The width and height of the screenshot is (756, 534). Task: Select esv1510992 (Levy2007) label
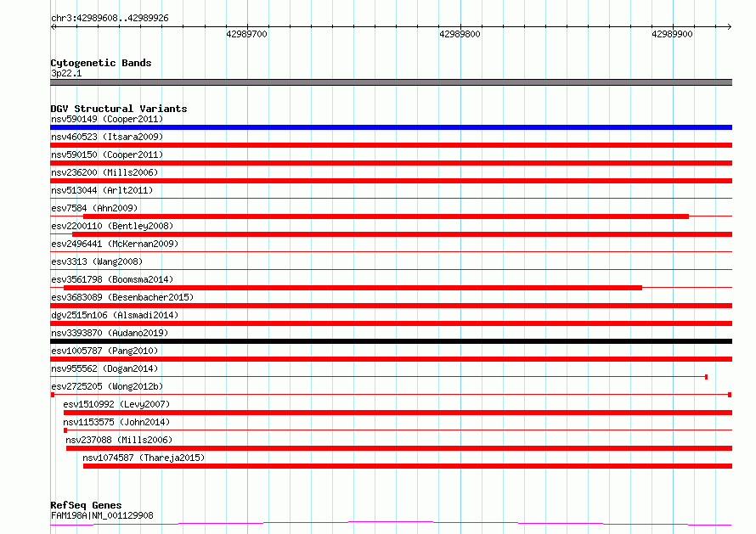[x=116, y=404]
